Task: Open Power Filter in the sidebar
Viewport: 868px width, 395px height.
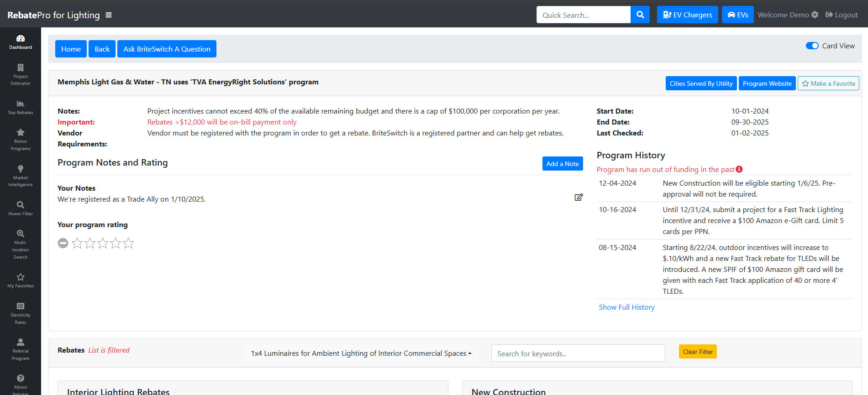Action: pyautogui.click(x=21, y=208)
